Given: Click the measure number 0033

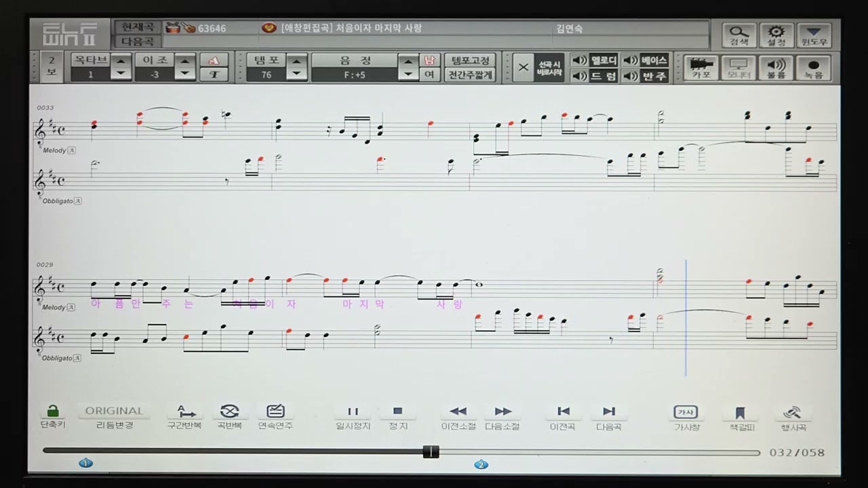Looking at the screenshot, I should click(45, 108).
